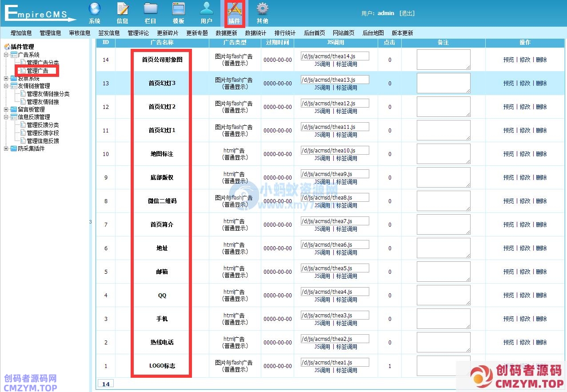567x392 pixels.
Task: Select 管理信息 from the menu bar
Action: click(x=50, y=33)
